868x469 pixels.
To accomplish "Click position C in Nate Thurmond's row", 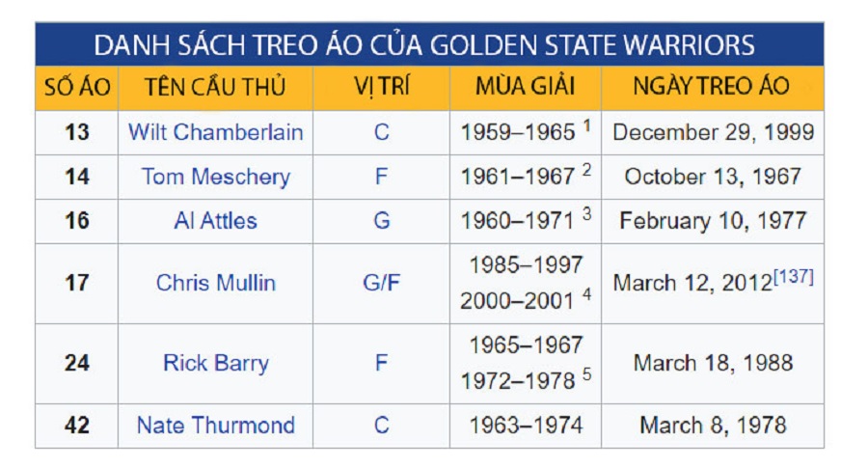I will (381, 425).
